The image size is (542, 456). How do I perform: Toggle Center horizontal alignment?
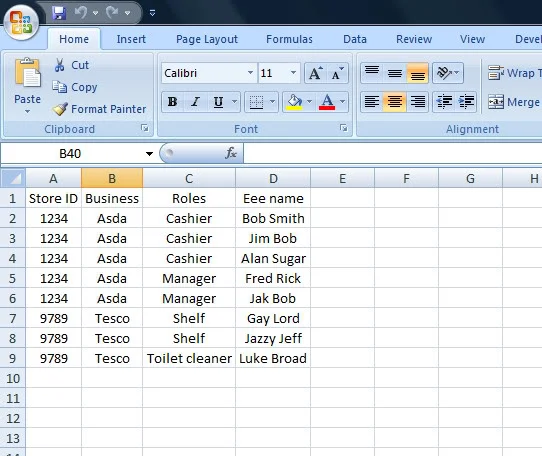[x=395, y=102]
